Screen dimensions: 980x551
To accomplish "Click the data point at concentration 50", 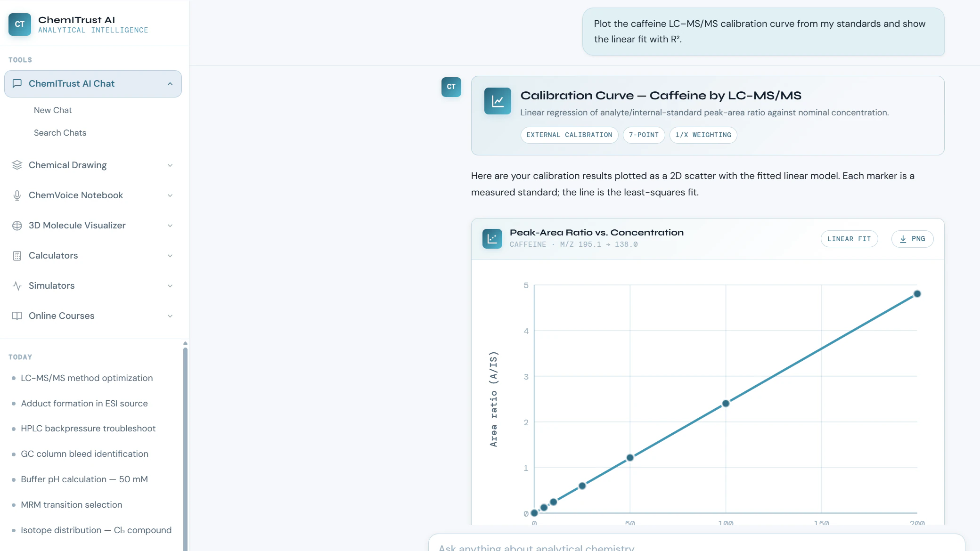I will click(x=630, y=458).
